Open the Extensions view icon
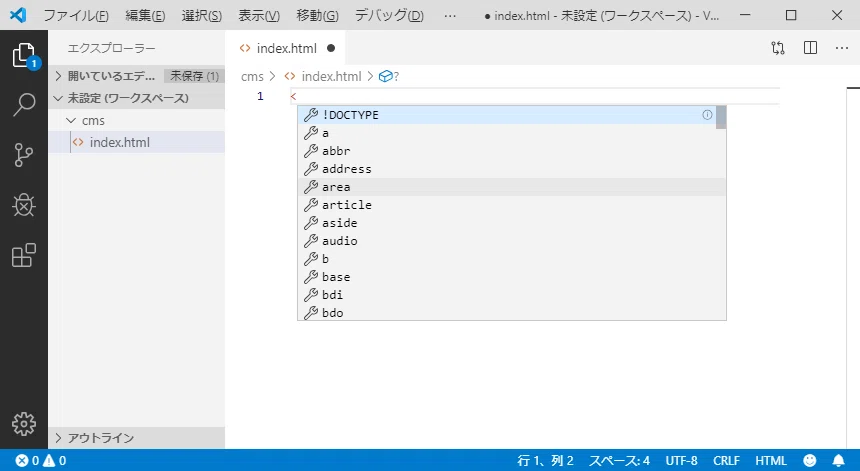 click(x=24, y=256)
